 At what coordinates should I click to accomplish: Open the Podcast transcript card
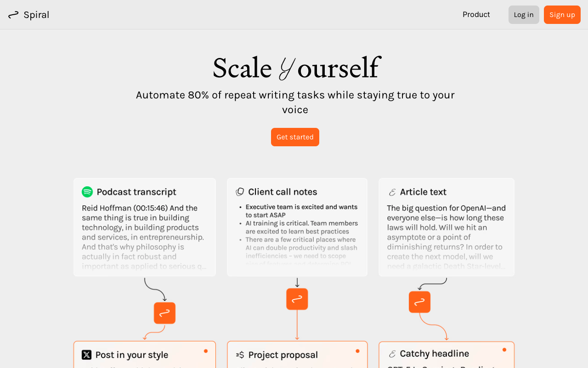pyautogui.click(x=144, y=227)
